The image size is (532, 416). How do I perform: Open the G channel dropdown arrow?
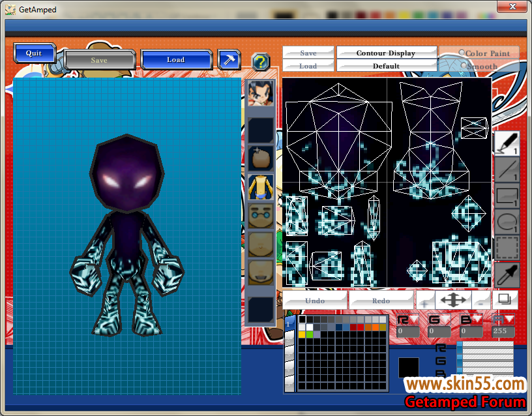[445, 319]
